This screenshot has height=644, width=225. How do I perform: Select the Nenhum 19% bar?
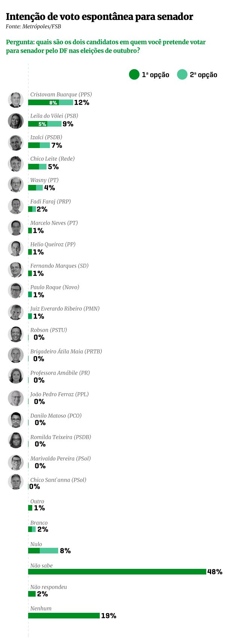tap(64, 616)
